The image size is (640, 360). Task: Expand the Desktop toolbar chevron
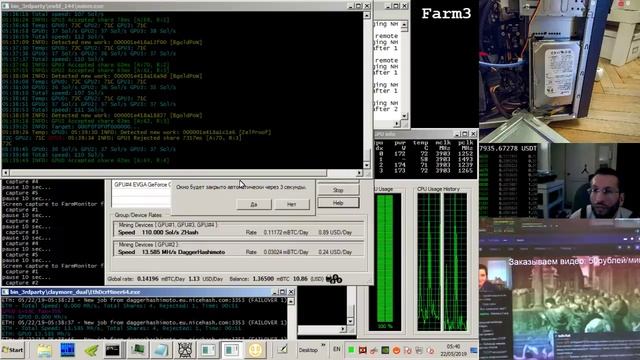[323, 346]
